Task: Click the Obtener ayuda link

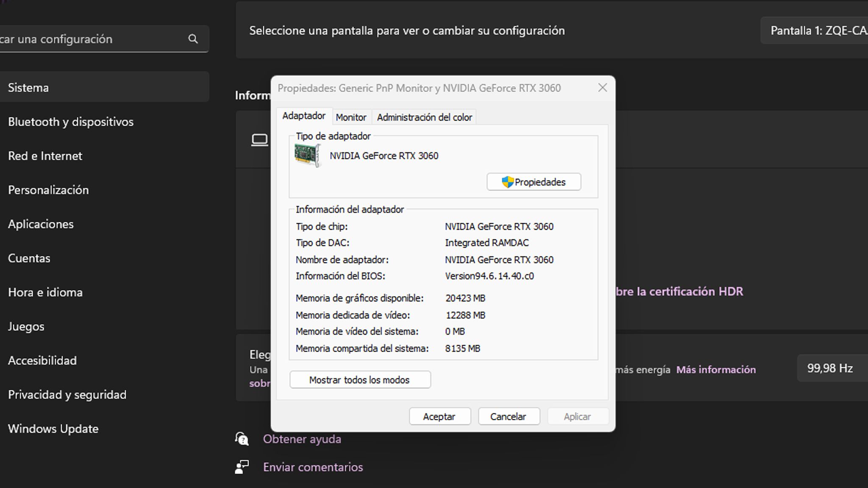Action: click(x=302, y=439)
